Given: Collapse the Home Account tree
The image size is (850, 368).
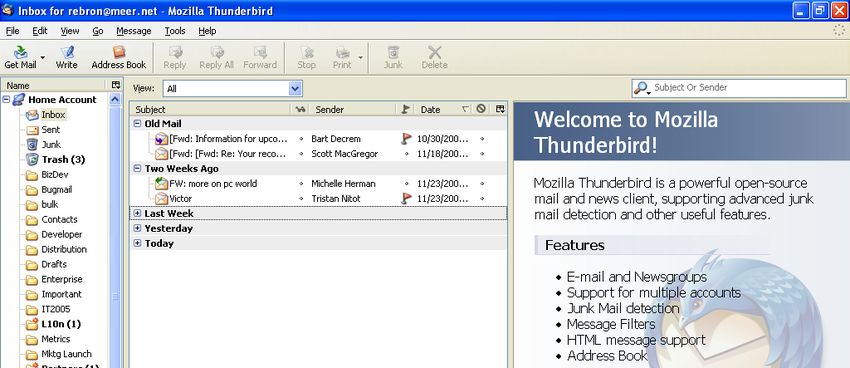Looking at the screenshot, I should coord(7,100).
